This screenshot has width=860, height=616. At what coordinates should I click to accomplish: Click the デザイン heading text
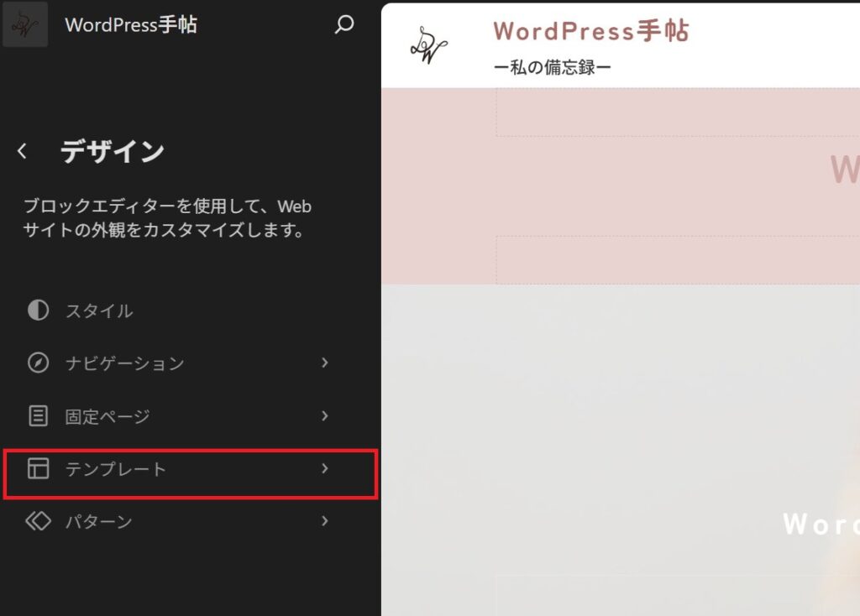[113, 151]
